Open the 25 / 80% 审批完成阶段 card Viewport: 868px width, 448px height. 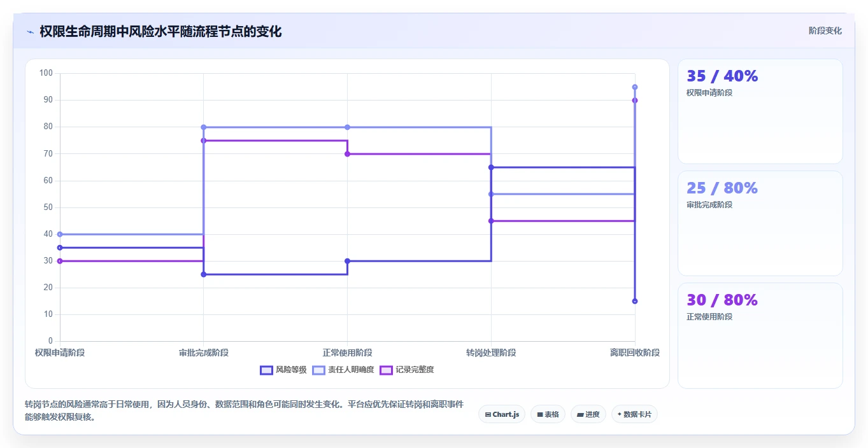point(760,223)
